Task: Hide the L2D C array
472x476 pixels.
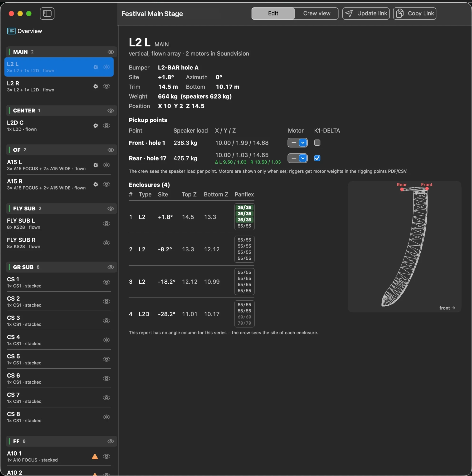Action: (106, 126)
